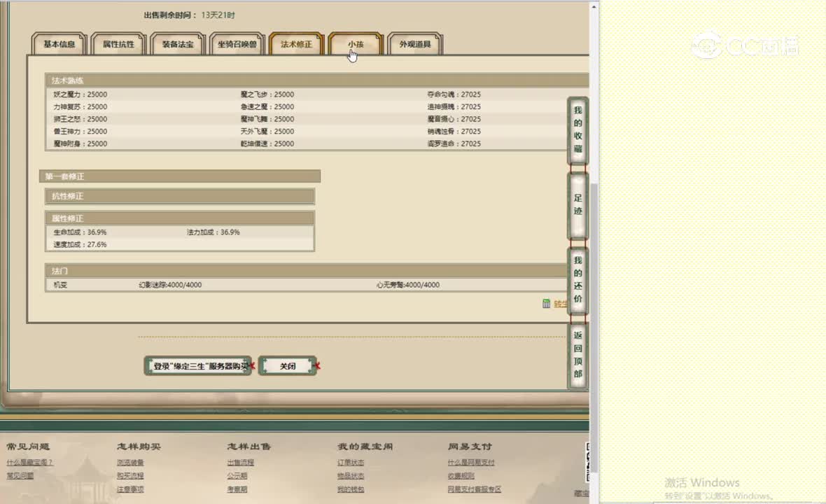Open the 浏览装备 footer link
826x504 pixels.
pyautogui.click(x=130, y=463)
